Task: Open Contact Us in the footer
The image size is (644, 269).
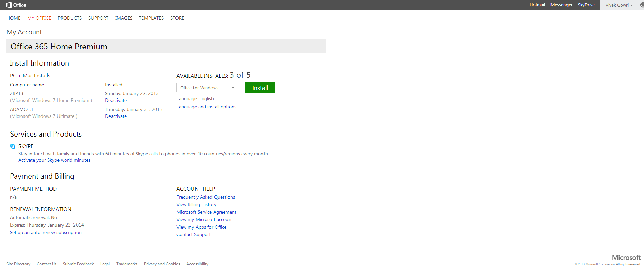Action: [47, 264]
